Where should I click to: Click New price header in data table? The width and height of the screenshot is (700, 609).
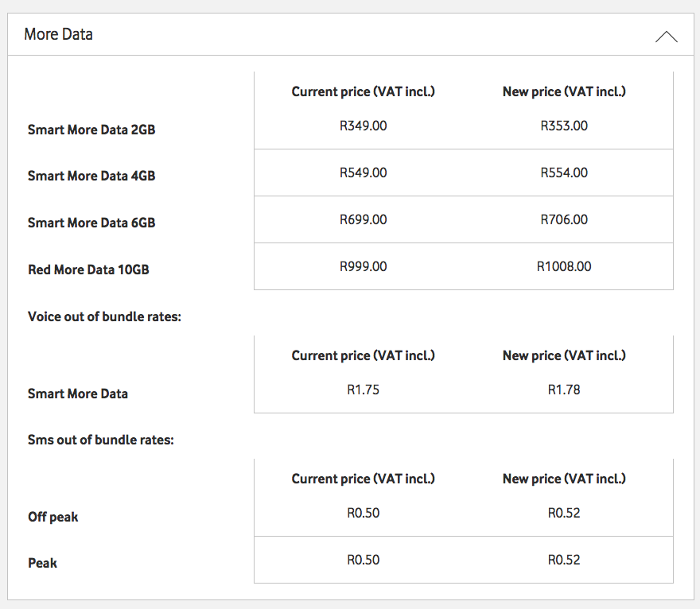click(564, 91)
